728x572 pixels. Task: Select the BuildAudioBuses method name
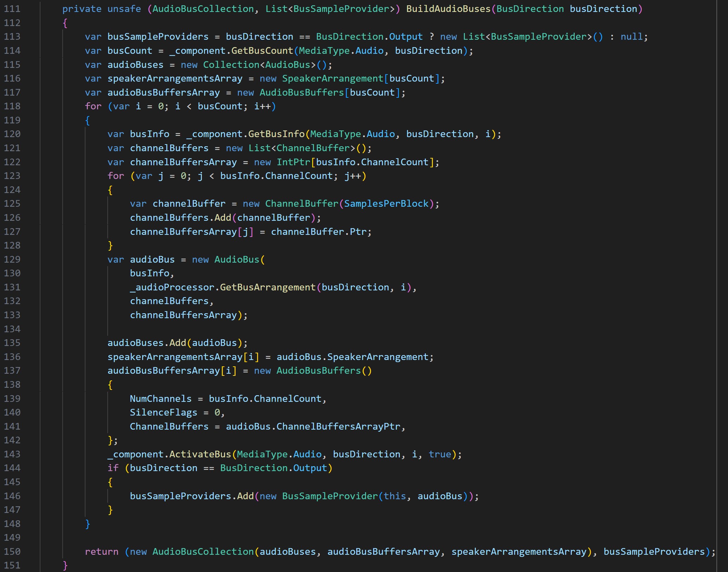point(448,9)
